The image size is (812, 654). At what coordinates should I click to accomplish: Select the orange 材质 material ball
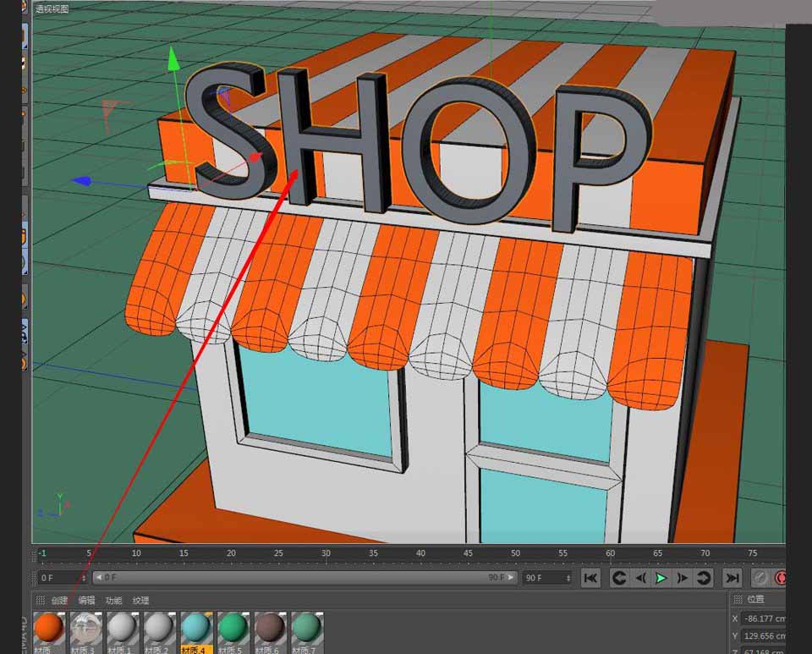[49, 629]
